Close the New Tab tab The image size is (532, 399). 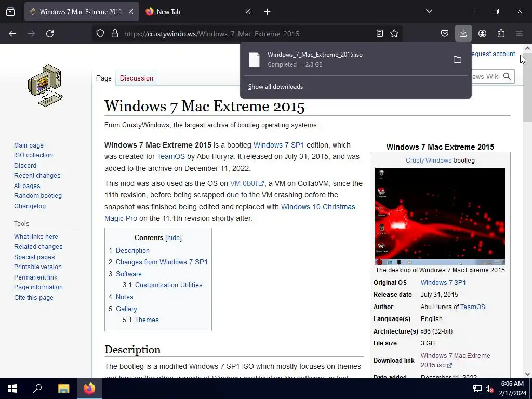[x=248, y=11]
